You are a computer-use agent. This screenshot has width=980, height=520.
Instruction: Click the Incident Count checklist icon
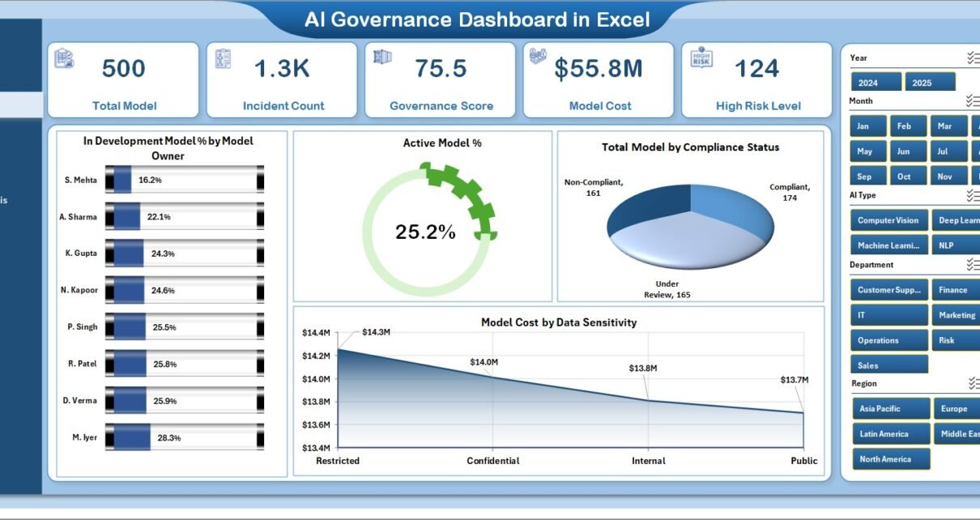pos(223,59)
